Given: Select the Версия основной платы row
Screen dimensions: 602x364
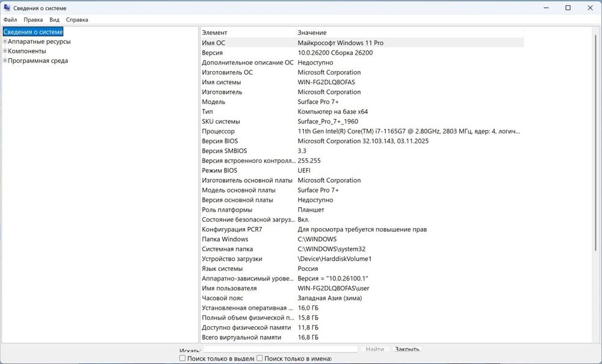Looking at the screenshot, I should 362,200.
